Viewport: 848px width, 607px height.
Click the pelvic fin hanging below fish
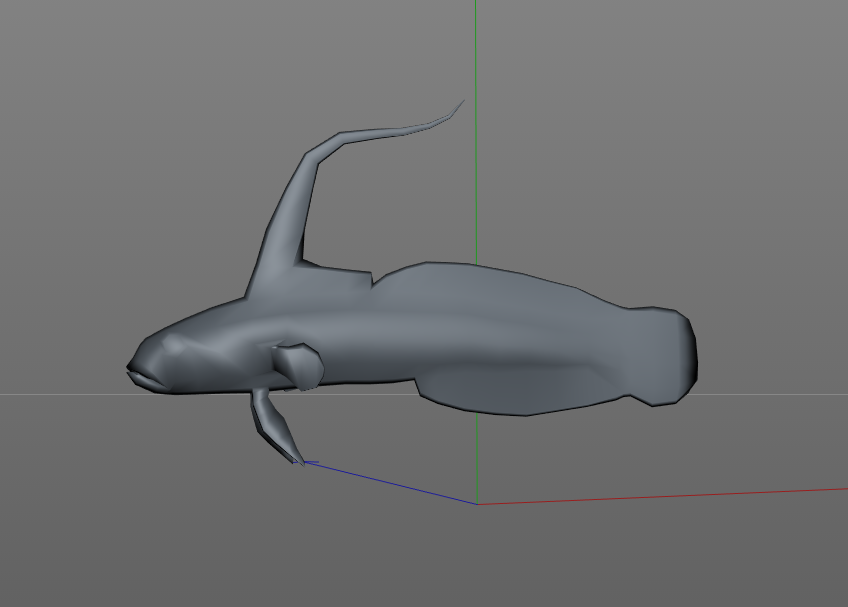pyautogui.click(x=276, y=425)
